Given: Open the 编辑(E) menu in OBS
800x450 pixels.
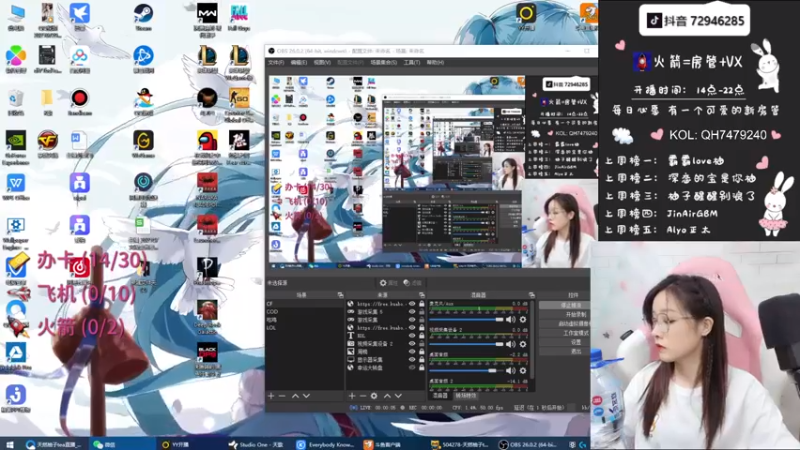Looking at the screenshot, I should point(299,62).
